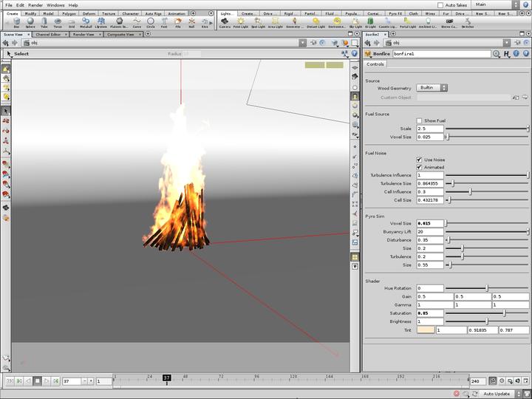Image resolution: width=532 pixels, height=399 pixels.
Task: Select the Sky Light shelf tool
Action: 355,22
